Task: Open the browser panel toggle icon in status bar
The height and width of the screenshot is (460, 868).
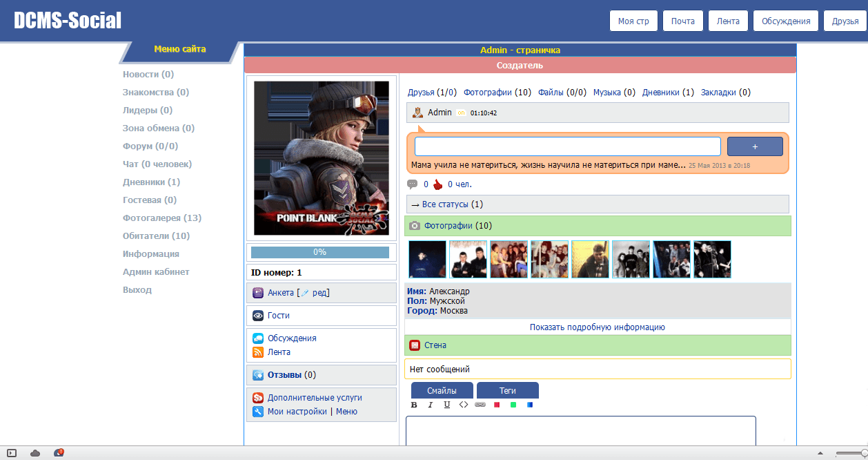Action: [x=12, y=453]
